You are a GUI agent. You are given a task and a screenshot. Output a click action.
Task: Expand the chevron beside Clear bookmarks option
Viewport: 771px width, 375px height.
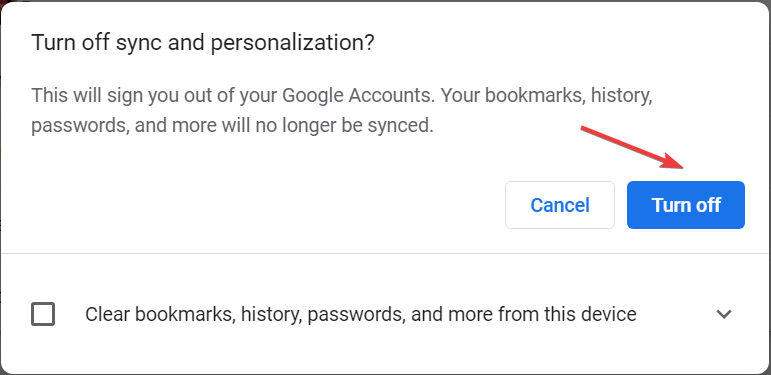[x=724, y=314]
